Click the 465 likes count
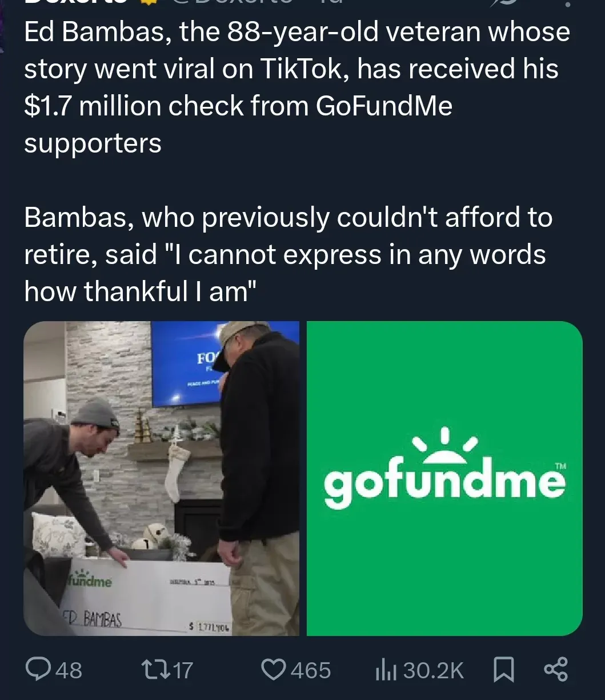Image resolution: width=605 pixels, height=700 pixels. coord(310,670)
